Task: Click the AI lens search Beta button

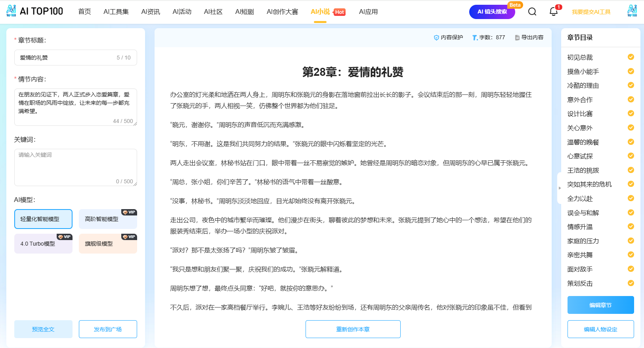Action: [492, 12]
